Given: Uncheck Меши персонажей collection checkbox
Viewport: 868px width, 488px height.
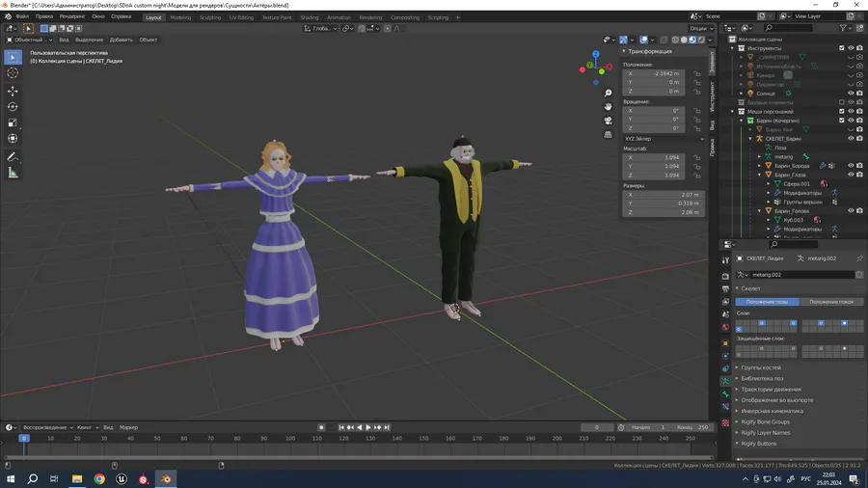Looking at the screenshot, I should (842, 111).
